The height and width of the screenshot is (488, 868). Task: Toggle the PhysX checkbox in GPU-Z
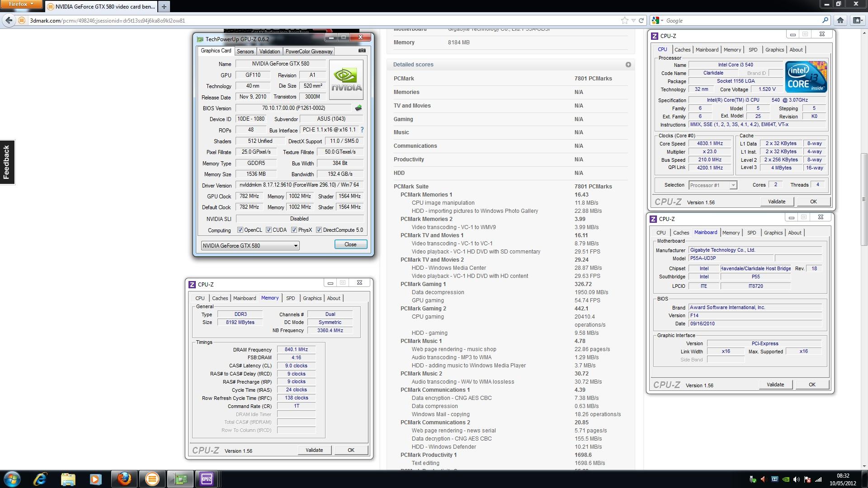tap(294, 230)
